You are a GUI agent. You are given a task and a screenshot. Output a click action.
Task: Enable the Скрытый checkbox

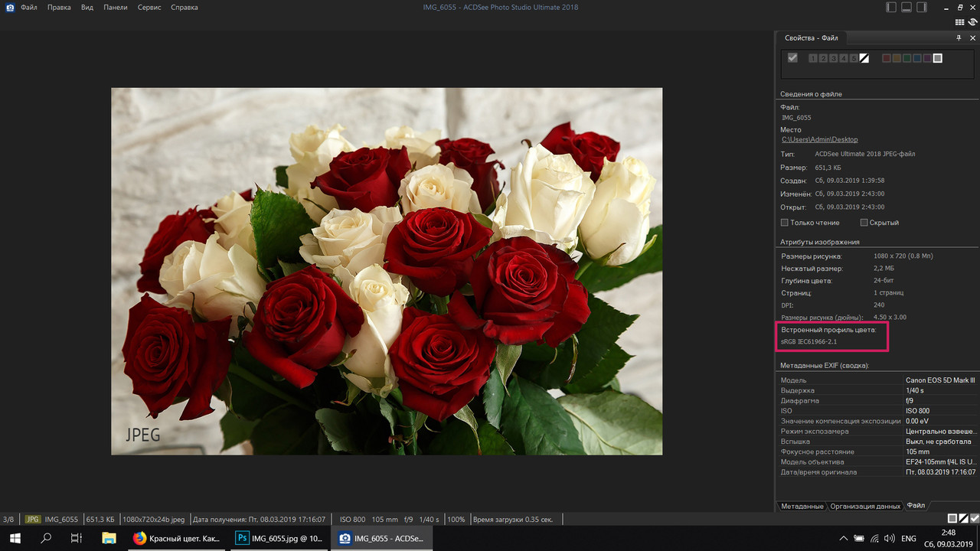864,223
